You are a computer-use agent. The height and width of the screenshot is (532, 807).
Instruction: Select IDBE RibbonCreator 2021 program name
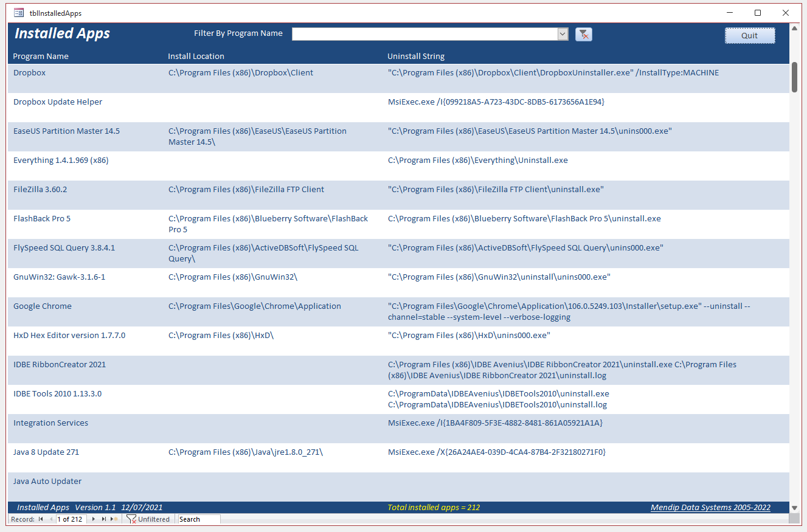point(60,364)
